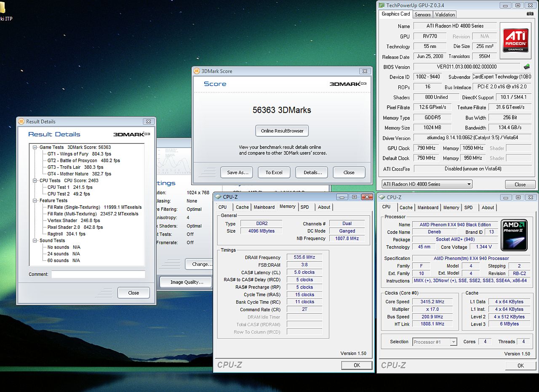Select CPU Test 2 result row
The width and height of the screenshot is (539, 392).
pos(69,194)
